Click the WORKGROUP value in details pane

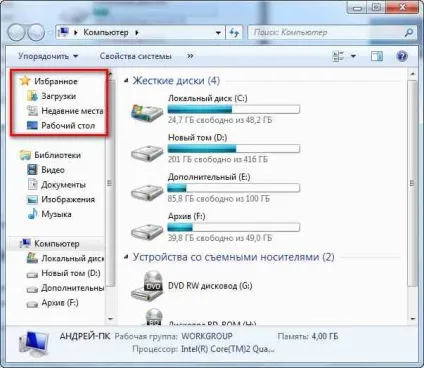click(x=207, y=336)
